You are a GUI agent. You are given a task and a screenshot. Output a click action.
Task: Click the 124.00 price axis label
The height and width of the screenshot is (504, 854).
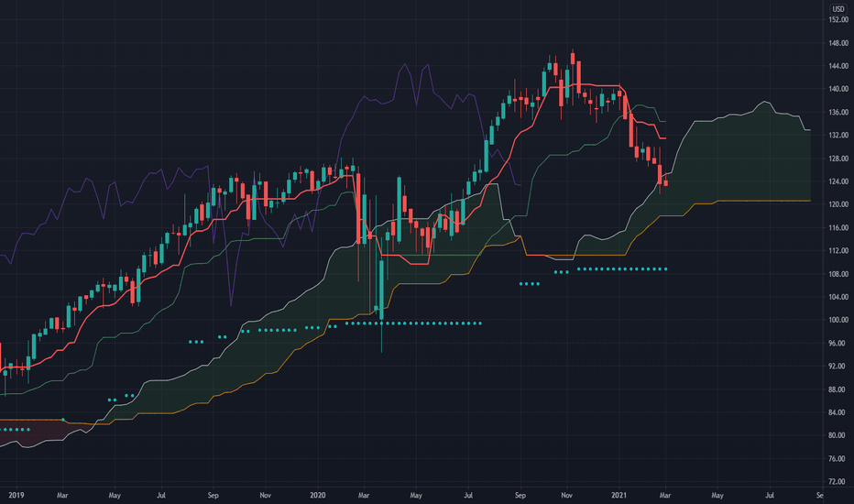(x=838, y=181)
